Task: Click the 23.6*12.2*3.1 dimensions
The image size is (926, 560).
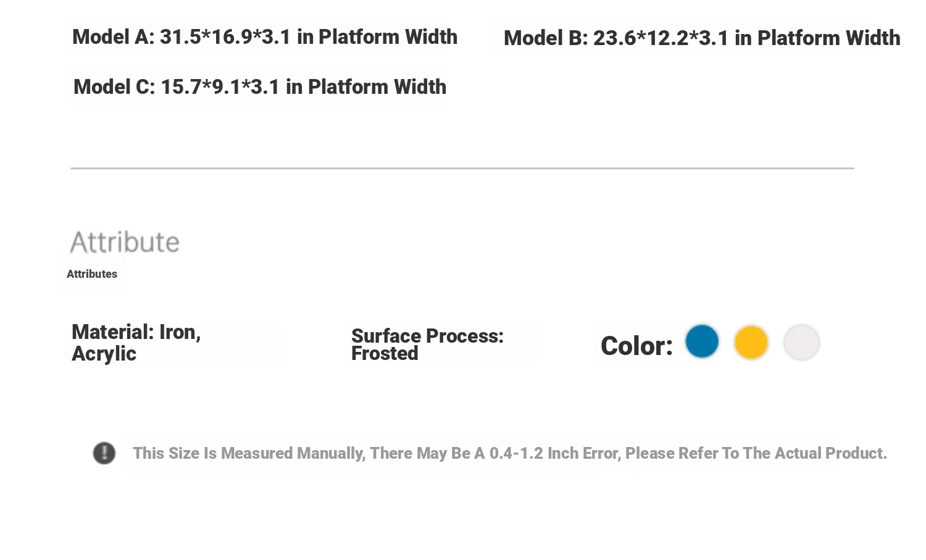Action: tap(661, 38)
